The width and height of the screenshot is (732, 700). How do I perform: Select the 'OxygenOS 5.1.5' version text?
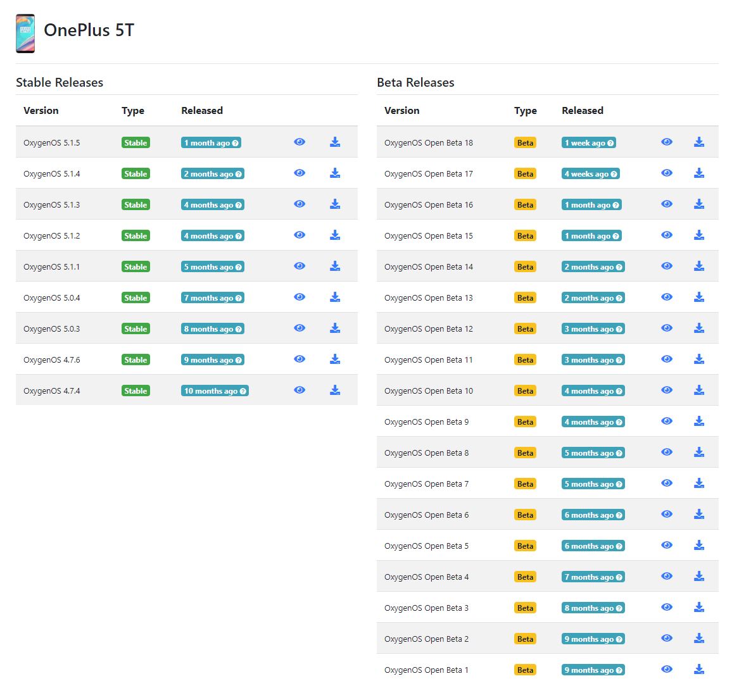pos(52,143)
